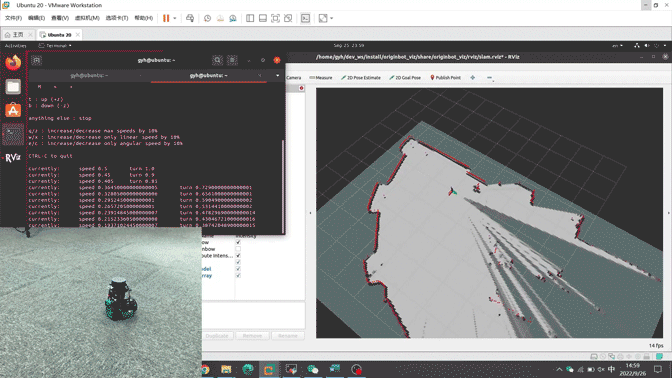Open the snapshot manager icon

coord(233,18)
